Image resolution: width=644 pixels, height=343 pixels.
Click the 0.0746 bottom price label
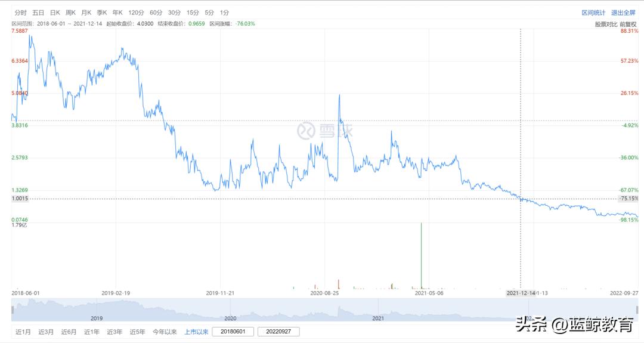[20, 220]
